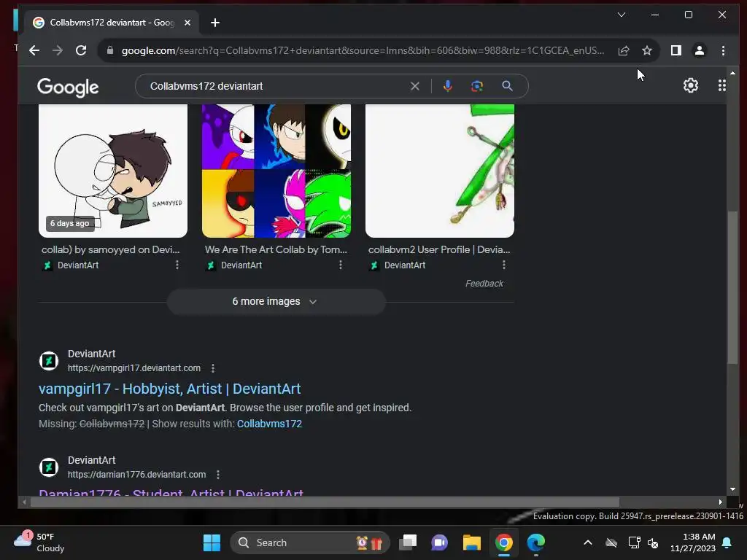Reload the Google search page
The height and width of the screenshot is (560, 747).
point(81,50)
